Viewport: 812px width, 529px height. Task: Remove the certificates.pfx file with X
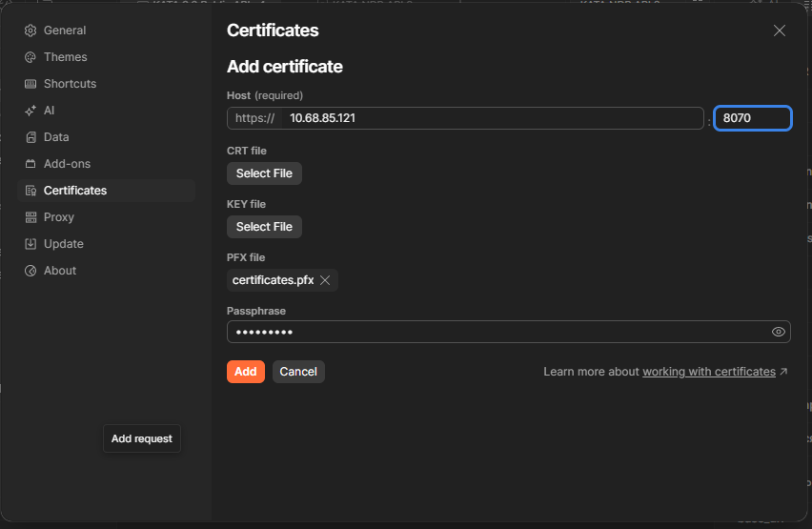(325, 280)
